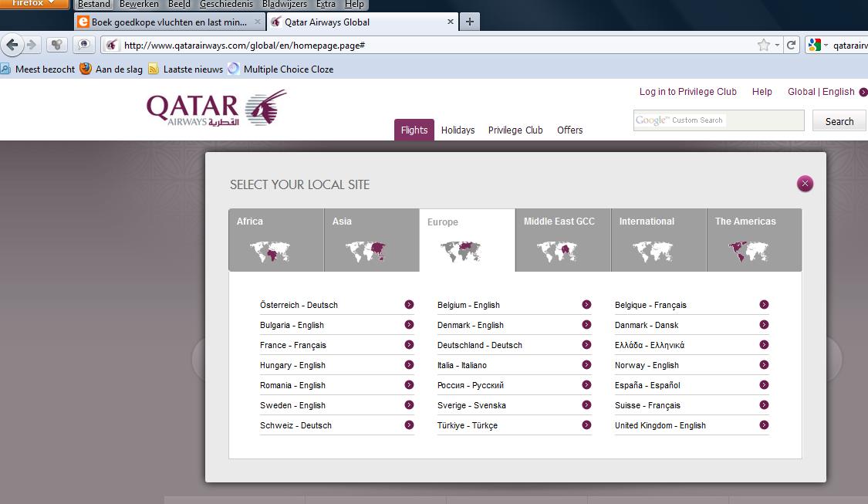Click arrow icon next to Italia - Italiano

[587, 364]
